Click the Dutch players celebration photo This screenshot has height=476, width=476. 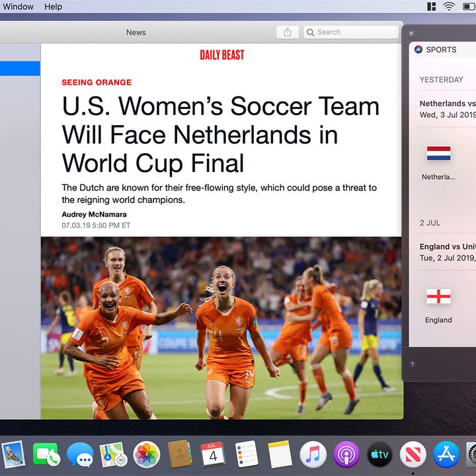tap(222, 328)
